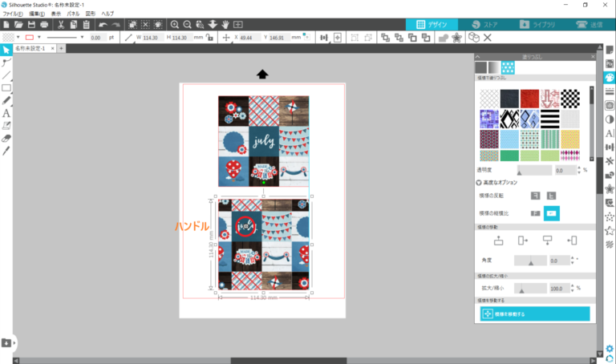Activate the Text tool
616x364 pixels.
tap(6, 113)
